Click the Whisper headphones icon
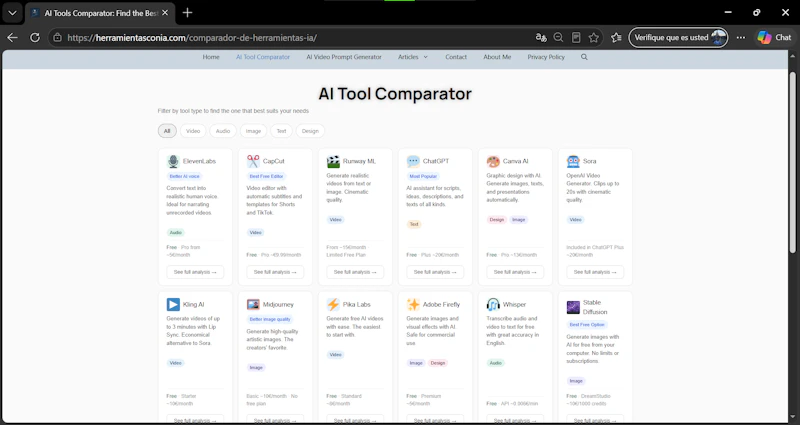The height and width of the screenshot is (425, 800). (493, 305)
